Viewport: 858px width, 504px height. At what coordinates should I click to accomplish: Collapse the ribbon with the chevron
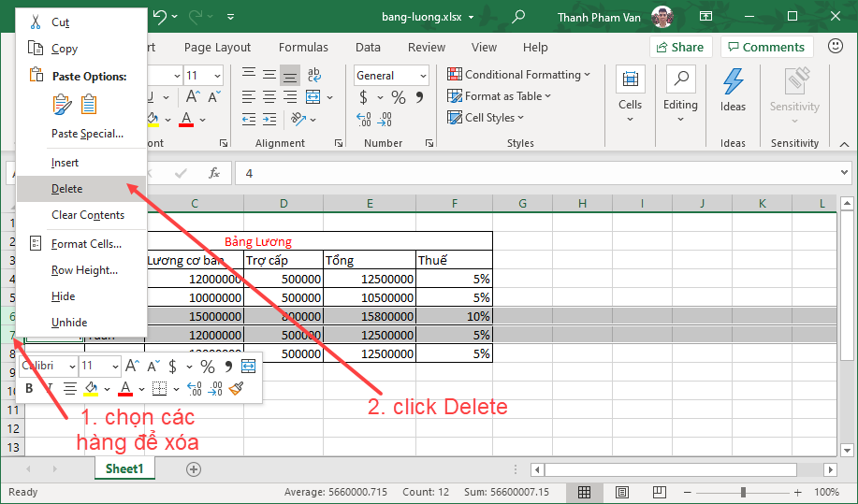click(844, 144)
